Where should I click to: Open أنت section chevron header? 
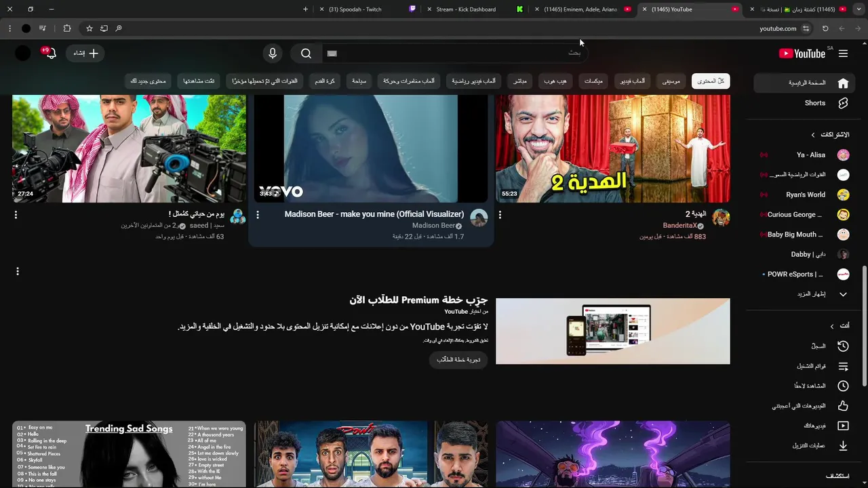click(x=840, y=326)
